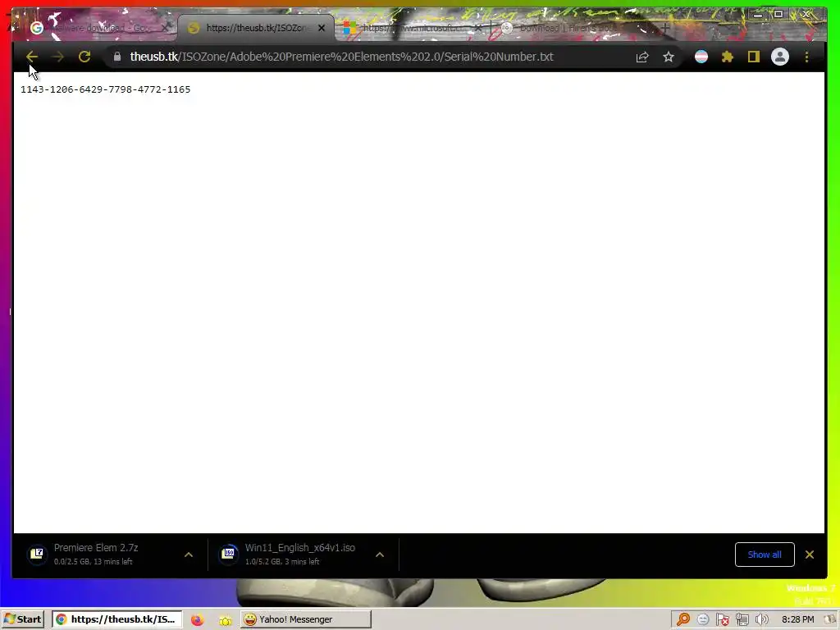
Task: Close the theusb.tk tab
Action: click(322, 28)
